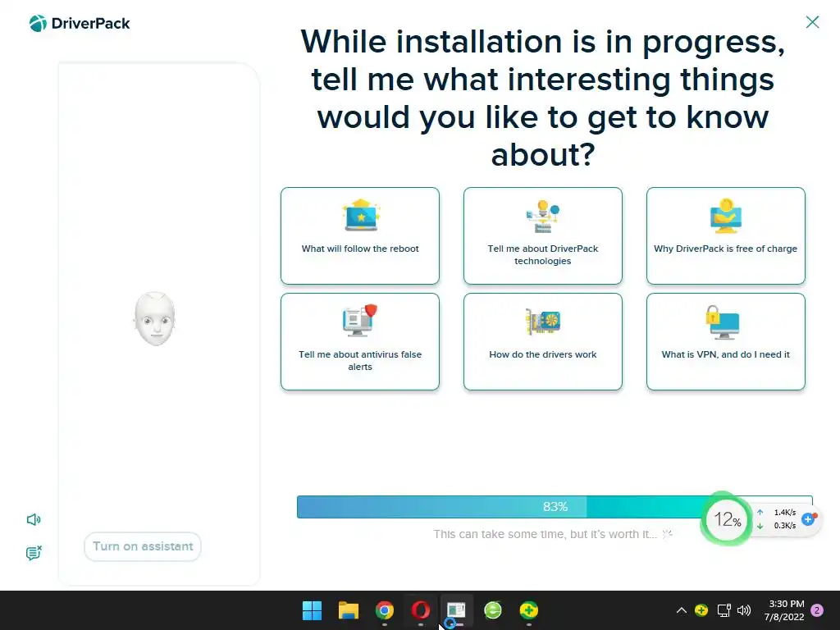The image size is (840, 630).
Task: Click the laptop with star icon
Action: (x=361, y=216)
